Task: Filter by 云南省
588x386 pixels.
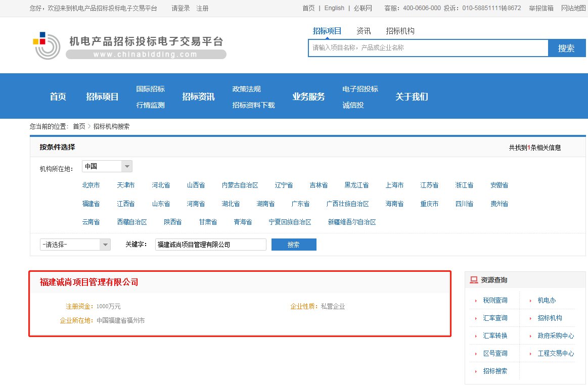Action: 91,222
